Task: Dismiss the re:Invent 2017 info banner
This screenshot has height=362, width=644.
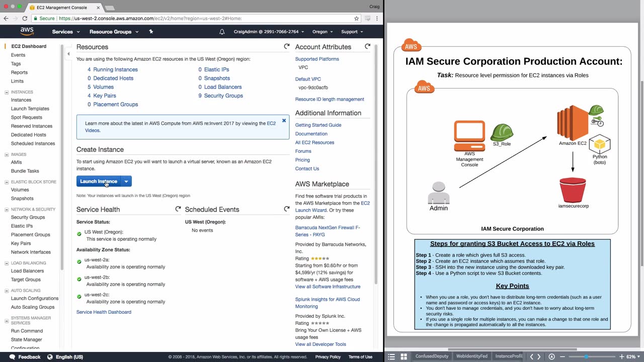Action: [284, 121]
